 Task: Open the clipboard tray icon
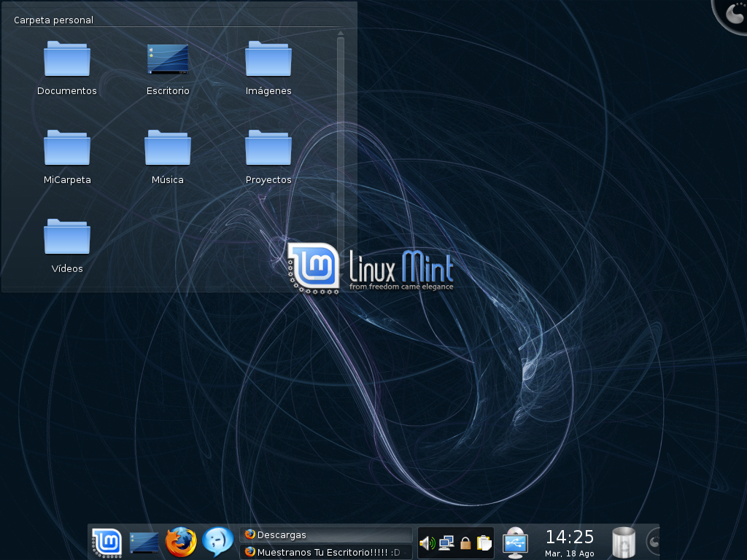point(484,542)
